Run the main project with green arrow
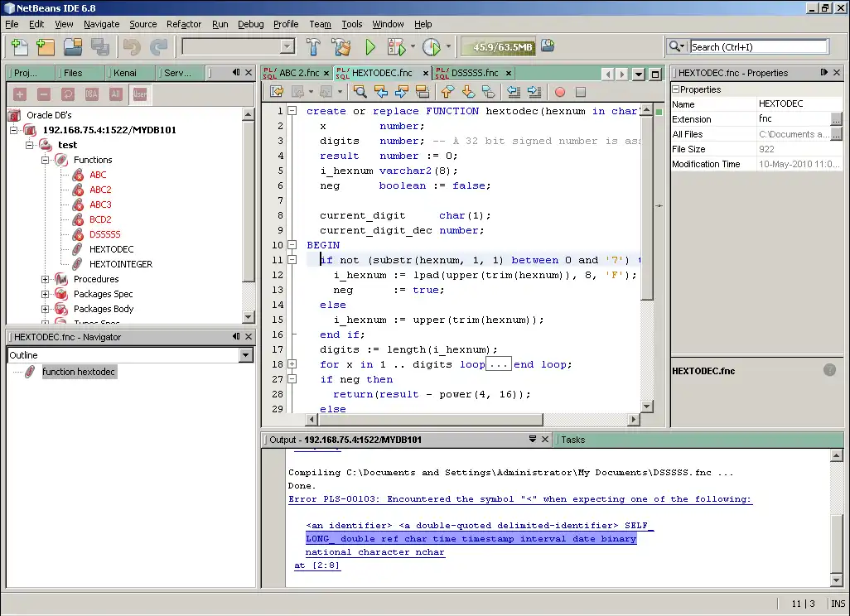Image resolution: width=850 pixels, height=616 pixels. 370,47
